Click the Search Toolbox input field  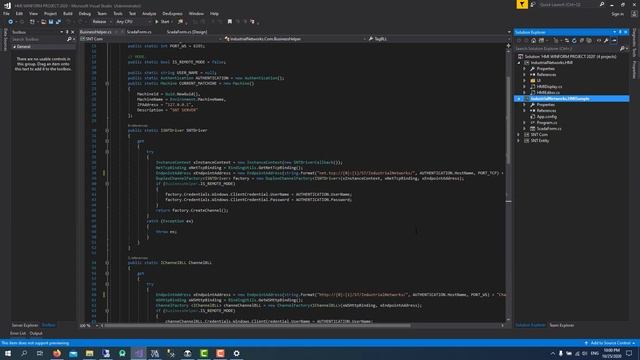[x=39, y=39]
